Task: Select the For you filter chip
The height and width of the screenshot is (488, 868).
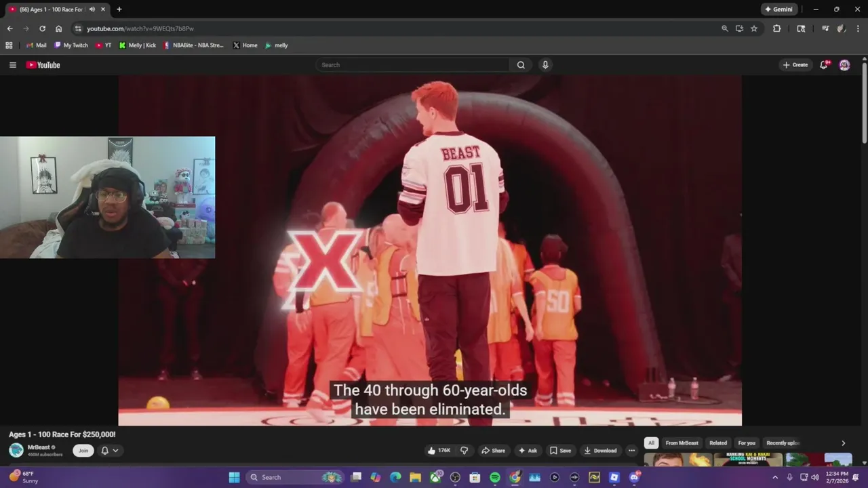Action: (747, 443)
